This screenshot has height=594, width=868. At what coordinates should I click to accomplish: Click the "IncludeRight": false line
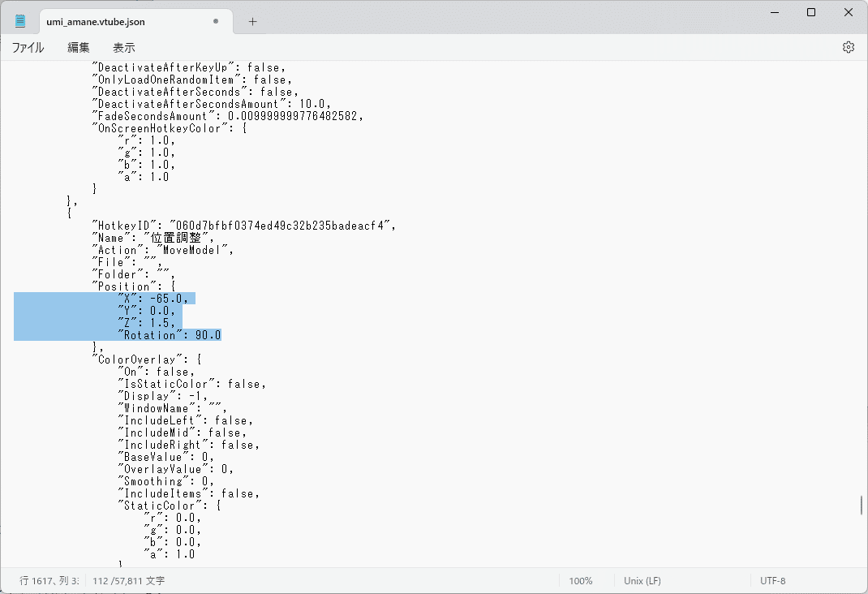point(188,445)
